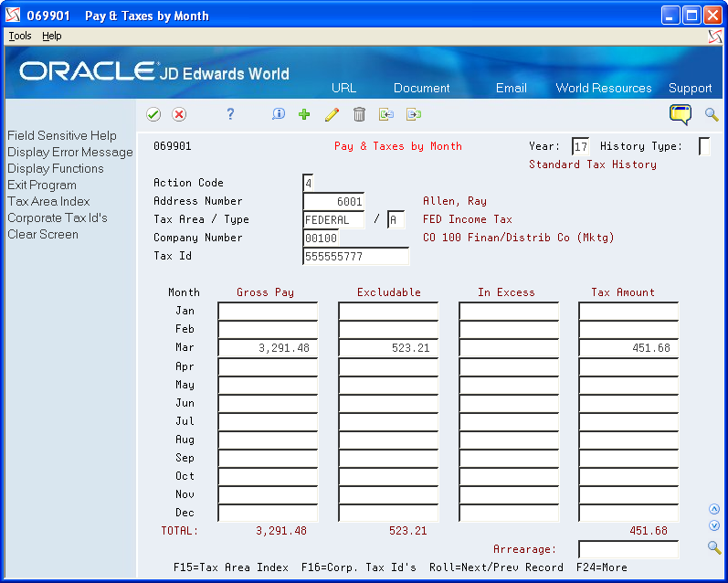Click the Apr Gross Pay field
Image resolution: width=728 pixels, height=583 pixels.
click(268, 366)
